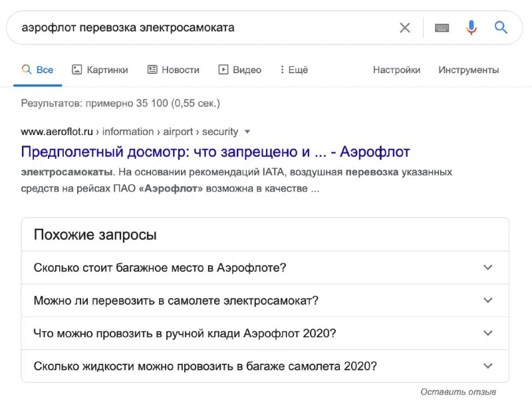532x415 pixels.
Task: Start voice search with microphone icon
Action: coord(471,28)
